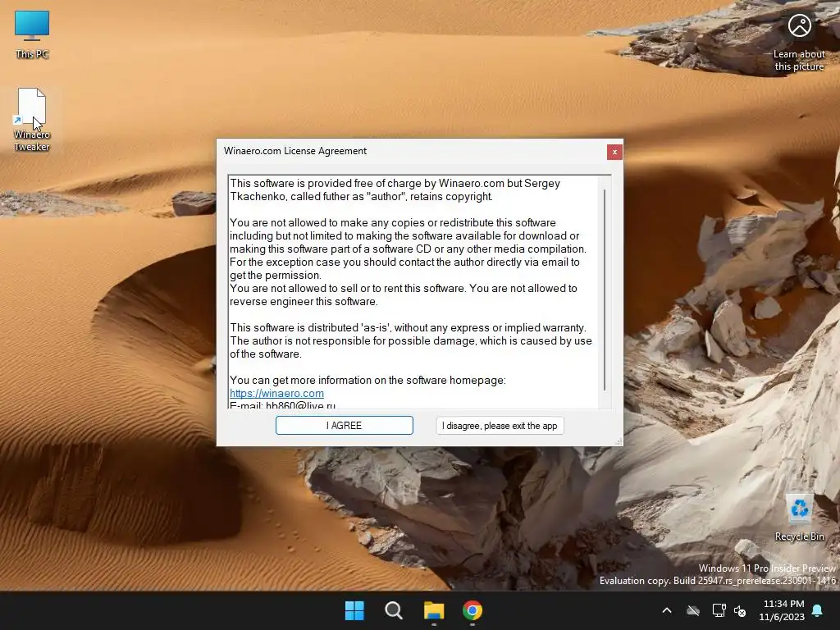
Task: Click the 'Winaero.com License Agreement' title
Action: [295, 151]
